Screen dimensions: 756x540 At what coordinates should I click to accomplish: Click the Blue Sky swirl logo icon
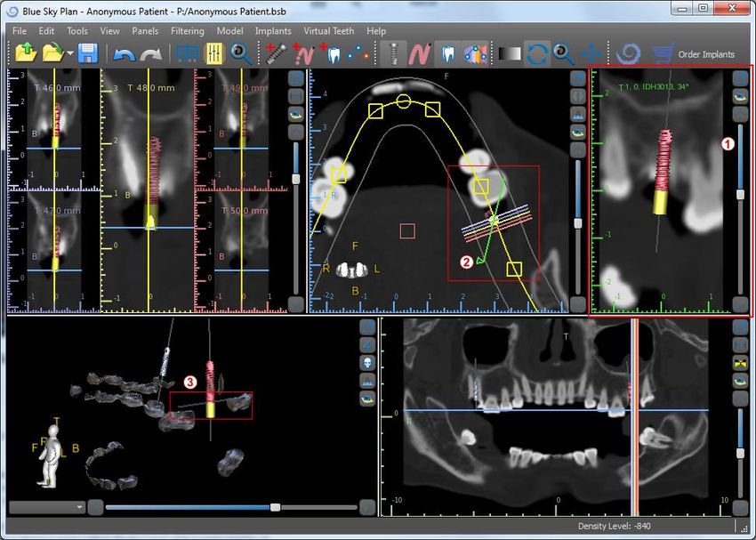(x=629, y=53)
